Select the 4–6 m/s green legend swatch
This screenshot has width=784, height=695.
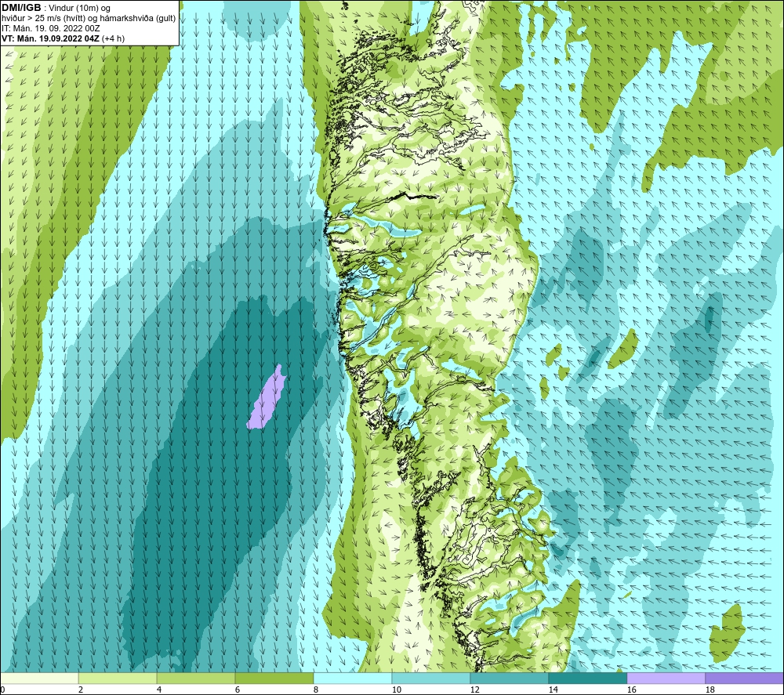[196, 679]
